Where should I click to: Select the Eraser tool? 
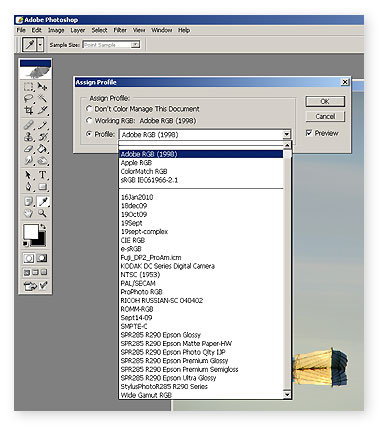pyautogui.click(x=29, y=149)
